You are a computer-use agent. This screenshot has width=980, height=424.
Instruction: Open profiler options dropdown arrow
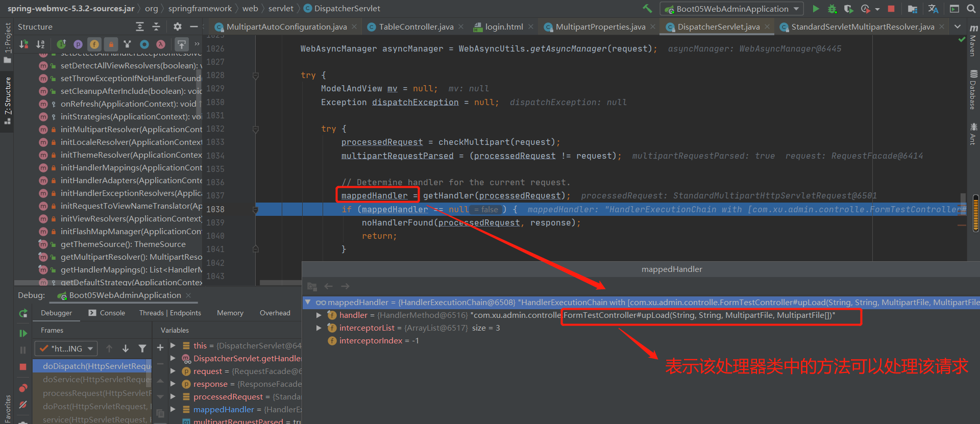tap(877, 9)
